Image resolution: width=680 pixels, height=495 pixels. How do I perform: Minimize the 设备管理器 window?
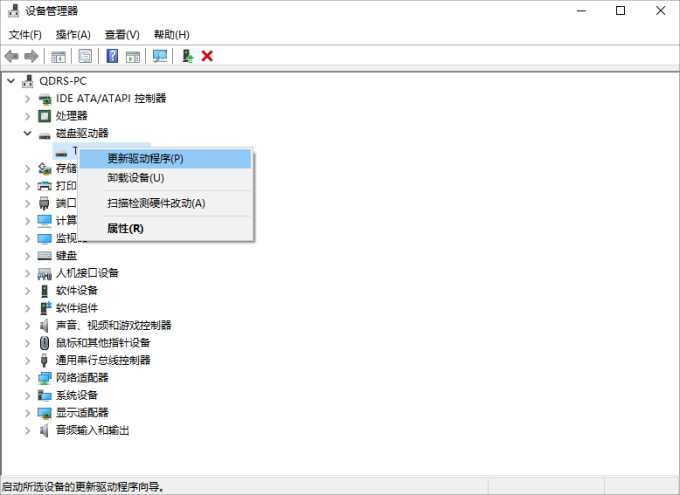tap(581, 10)
